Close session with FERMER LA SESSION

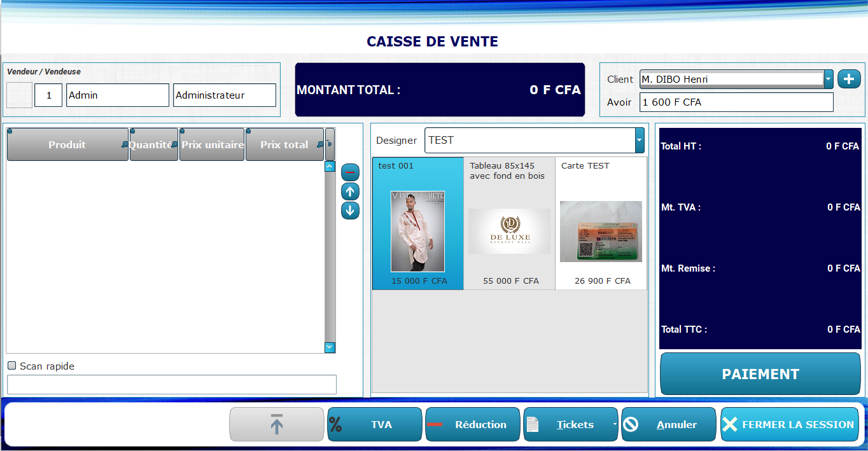[x=790, y=424]
